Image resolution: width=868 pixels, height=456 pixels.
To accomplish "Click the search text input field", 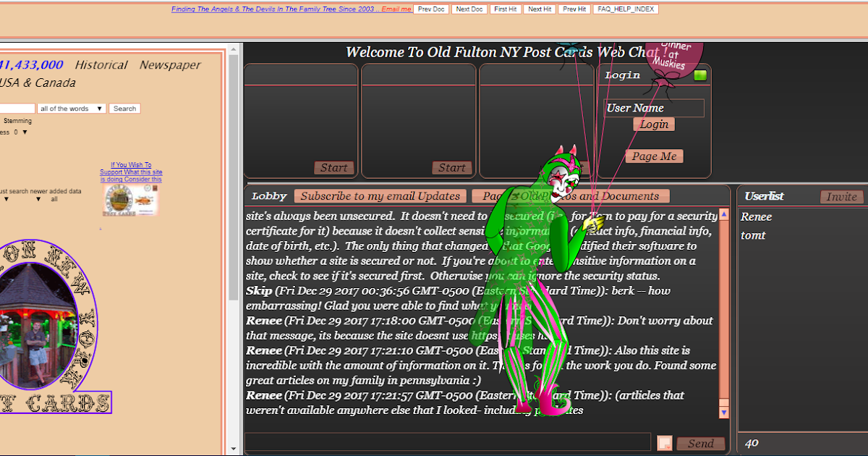I will coord(17,109).
